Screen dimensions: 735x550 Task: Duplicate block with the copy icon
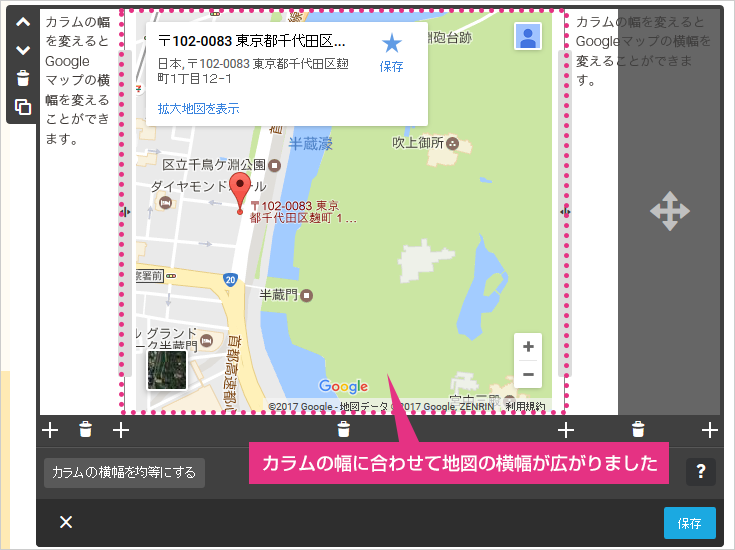click(x=23, y=107)
